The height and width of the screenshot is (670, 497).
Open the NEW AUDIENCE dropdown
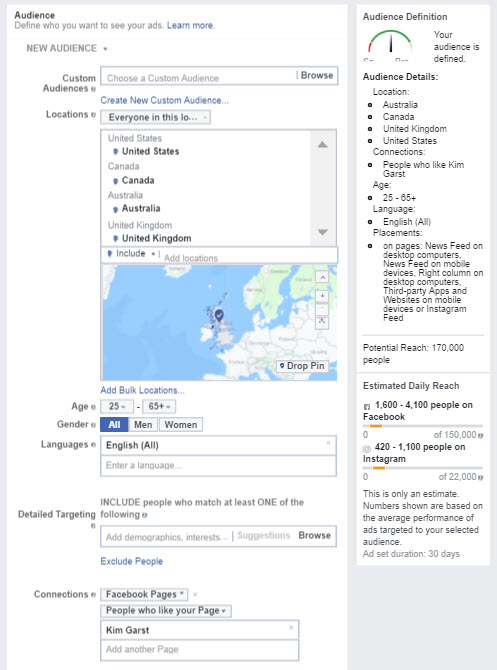67,48
